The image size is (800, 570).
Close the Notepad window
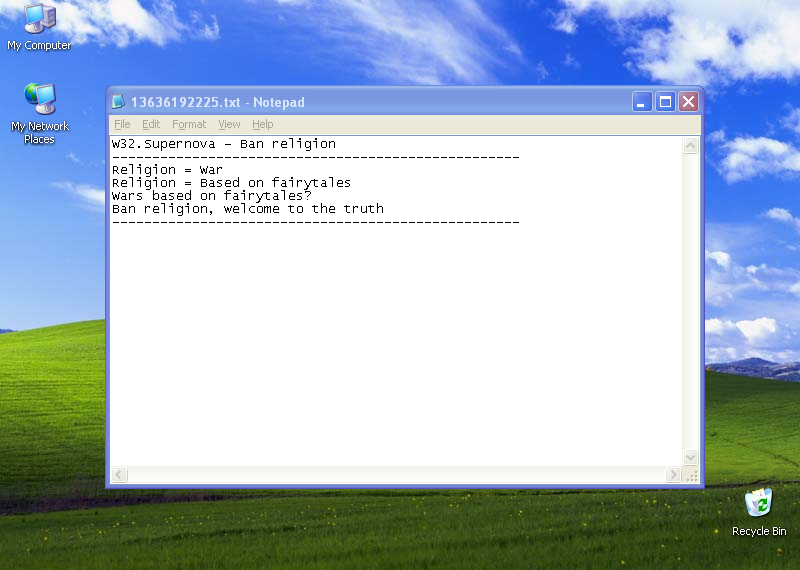point(688,102)
